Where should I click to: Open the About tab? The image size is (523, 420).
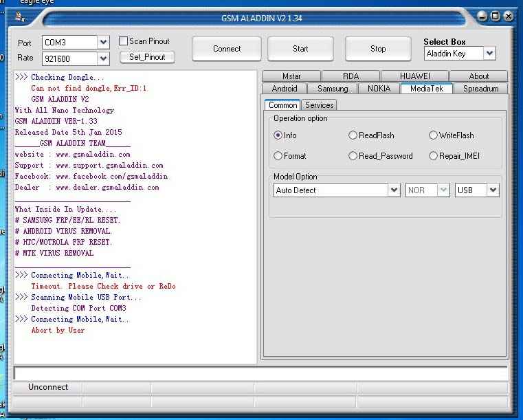pos(478,76)
